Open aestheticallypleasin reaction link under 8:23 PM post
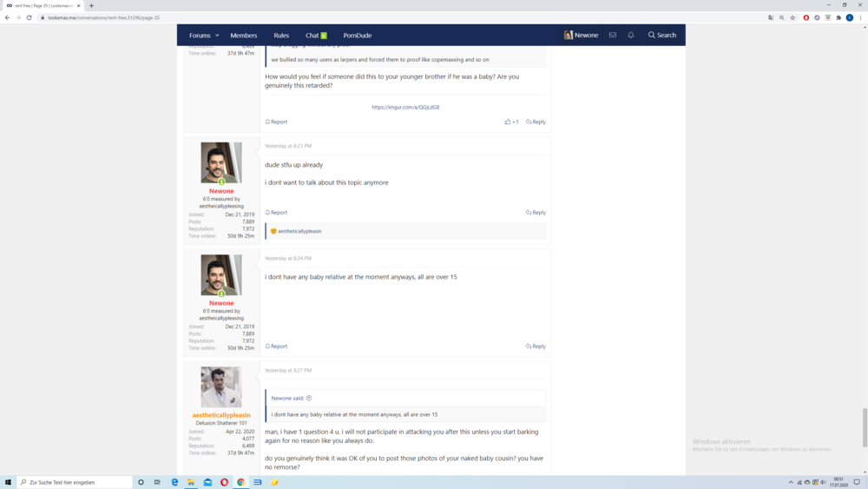This screenshot has height=489, width=868. [299, 231]
